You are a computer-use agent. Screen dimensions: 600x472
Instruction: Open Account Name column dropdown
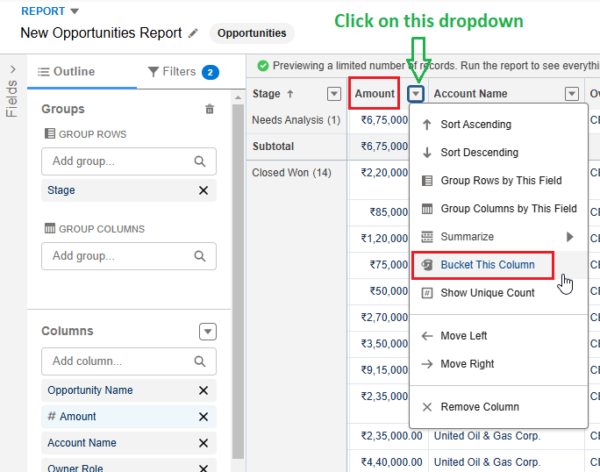572,93
